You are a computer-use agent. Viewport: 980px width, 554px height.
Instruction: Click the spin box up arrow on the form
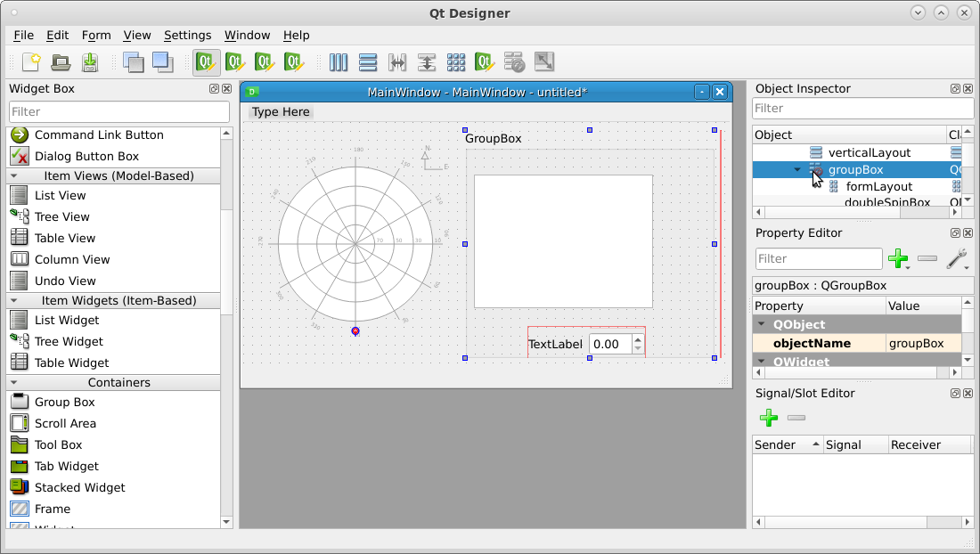tap(637, 339)
